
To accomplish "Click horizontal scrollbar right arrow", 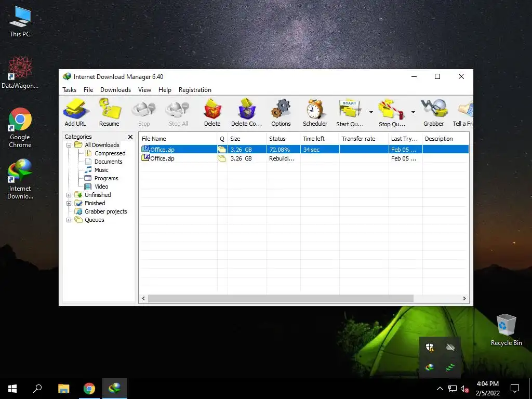I will click(464, 299).
